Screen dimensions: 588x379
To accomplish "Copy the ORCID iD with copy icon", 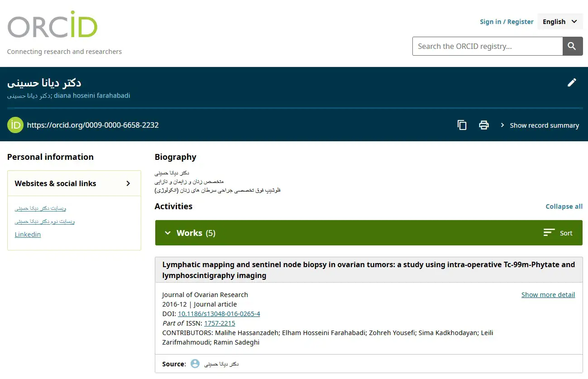I will [x=462, y=125].
